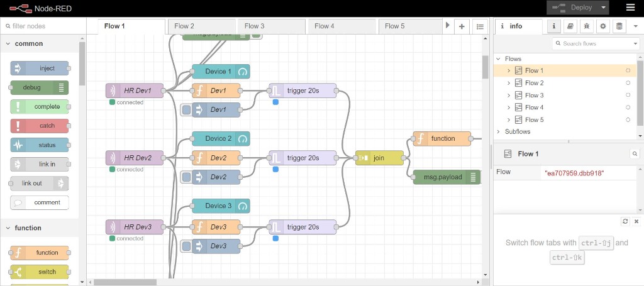Open the help book sidebar tab

(x=570, y=26)
